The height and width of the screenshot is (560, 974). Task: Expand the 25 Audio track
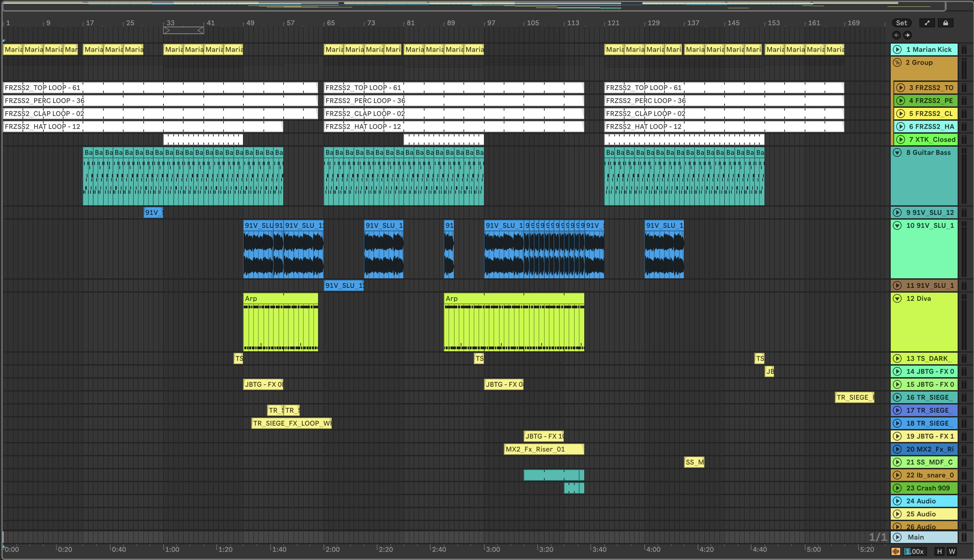click(897, 514)
